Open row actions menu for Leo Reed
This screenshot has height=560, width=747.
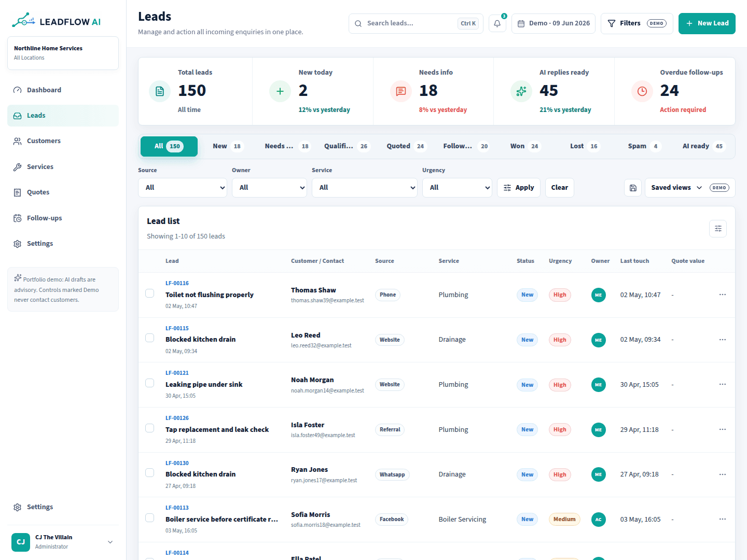(723, 340)
